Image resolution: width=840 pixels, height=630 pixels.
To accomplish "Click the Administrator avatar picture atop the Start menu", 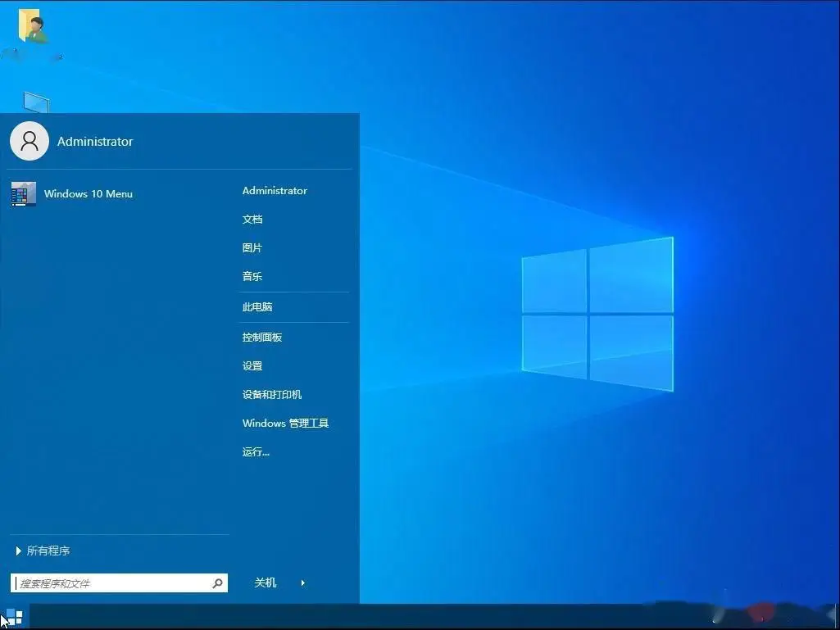I will pos(30,140).
